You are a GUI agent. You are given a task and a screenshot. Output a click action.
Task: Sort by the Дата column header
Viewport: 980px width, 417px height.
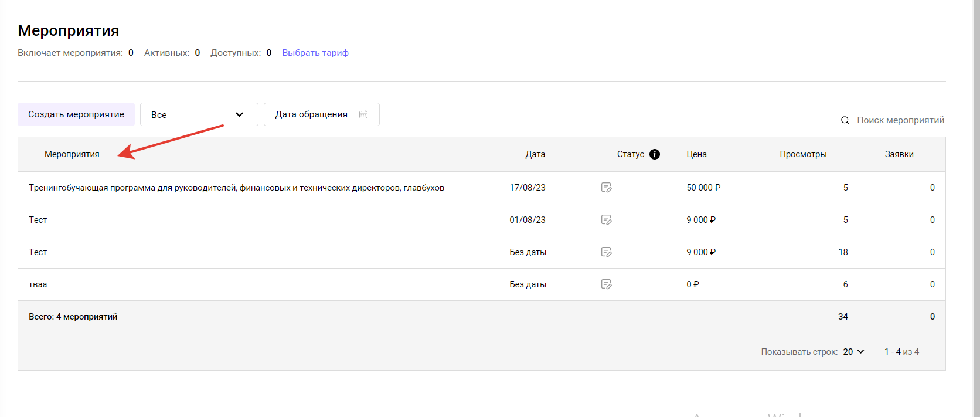(x=535, y=154)
